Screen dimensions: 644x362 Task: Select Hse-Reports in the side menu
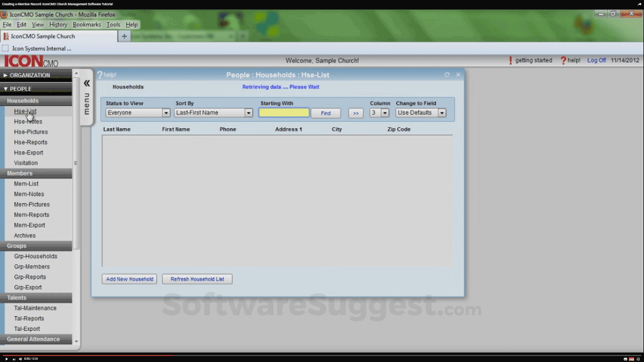coord(30,142)
